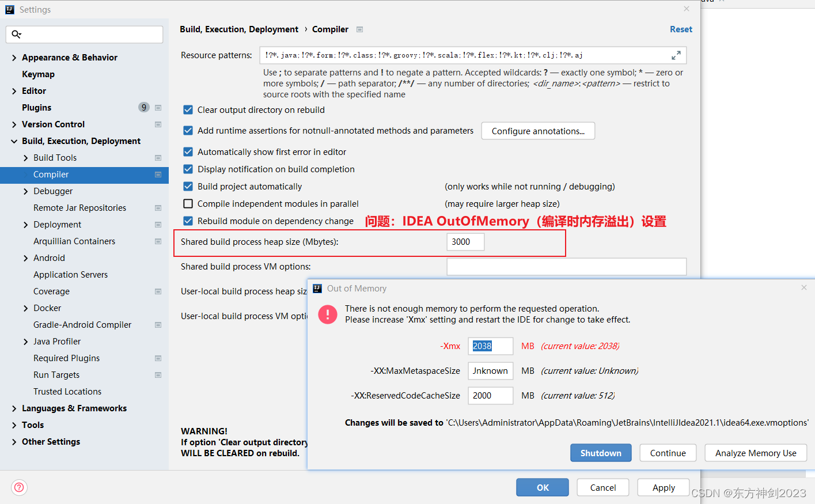Click Analyze Memory Use button
The height and width of the screenshot is (504, 815).
(756, 453)
